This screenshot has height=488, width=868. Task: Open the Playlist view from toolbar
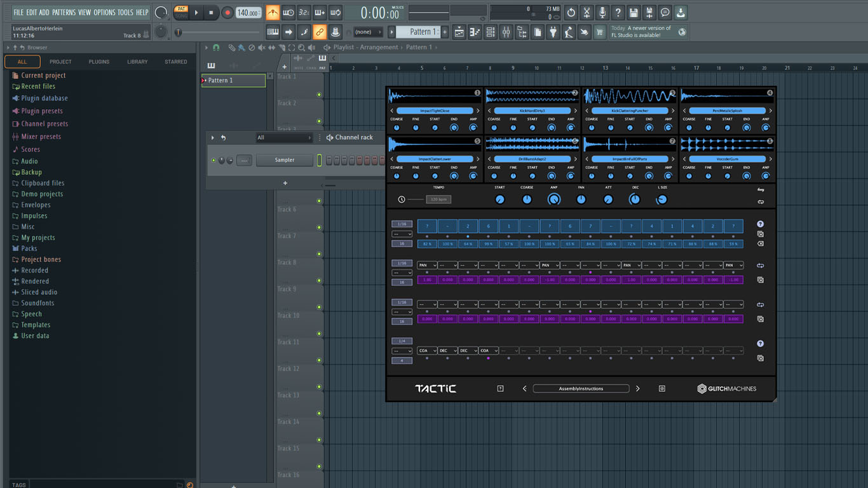coord(459,32)
